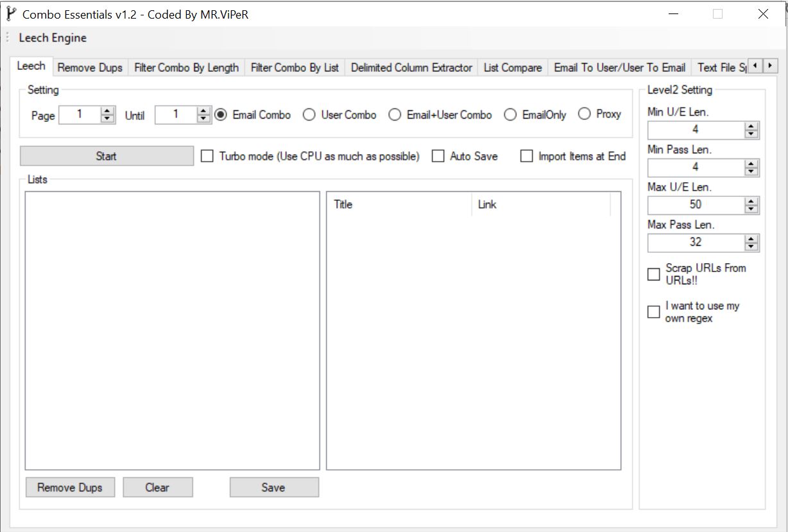788x532 pixels.
Task: Enable the Turbo mode checkbox
Action: 207,156
